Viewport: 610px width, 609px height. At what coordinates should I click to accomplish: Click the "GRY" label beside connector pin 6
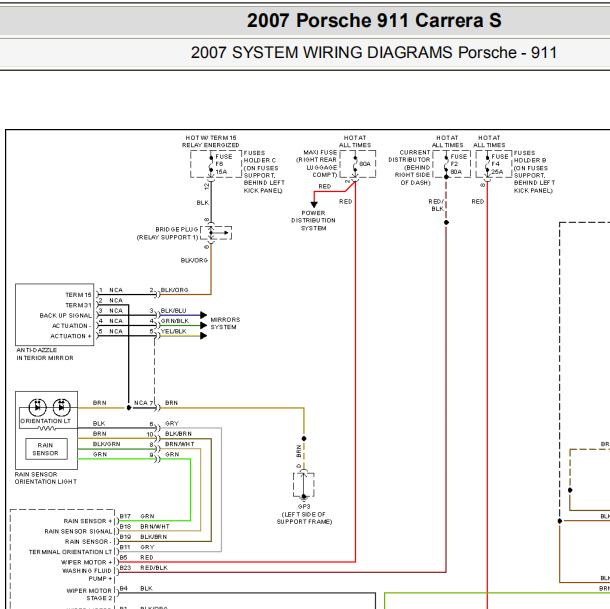172,423
